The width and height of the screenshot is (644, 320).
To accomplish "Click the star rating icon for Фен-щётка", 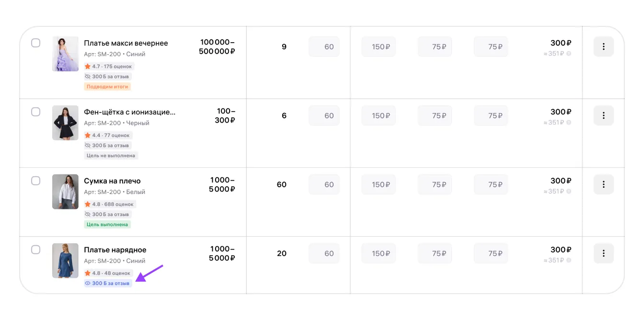I will click(x=88, y=136).
